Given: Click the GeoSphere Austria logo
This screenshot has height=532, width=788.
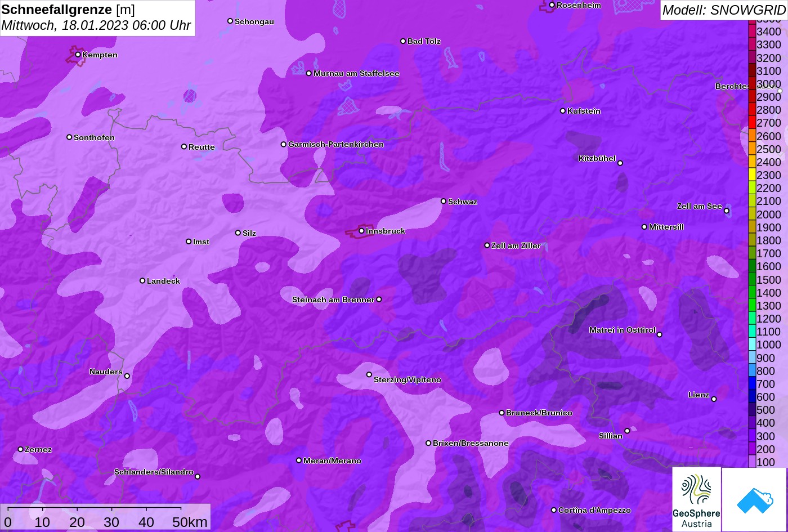Looking at the screenshot, I should point(696,499).
